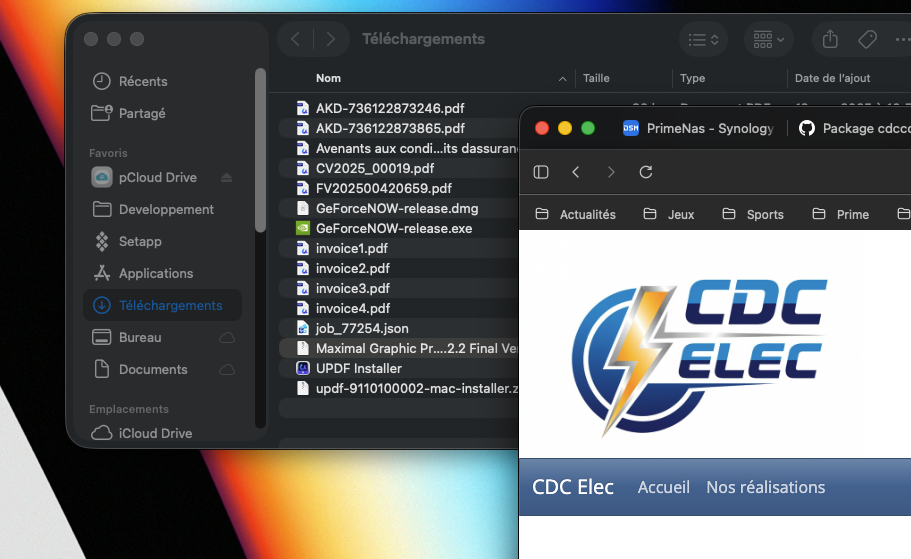The height and width of the screenshot is (559, 911).
Task: Click the Share icon in Finder toolbar
Action: [x=830, y=40]
